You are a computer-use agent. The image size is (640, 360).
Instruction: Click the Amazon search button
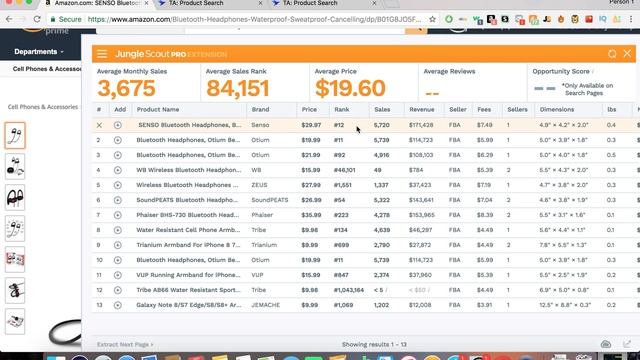[x=416, y=31]
